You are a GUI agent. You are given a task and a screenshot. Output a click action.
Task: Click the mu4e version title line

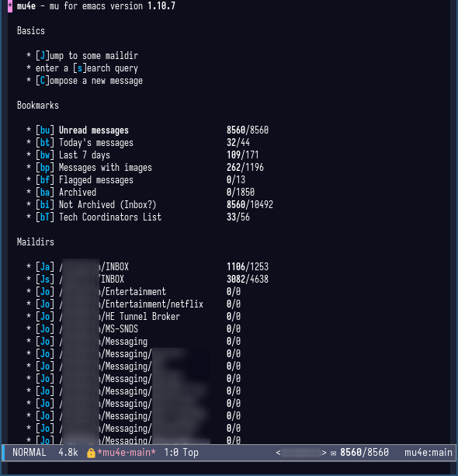tap(96, 6)
